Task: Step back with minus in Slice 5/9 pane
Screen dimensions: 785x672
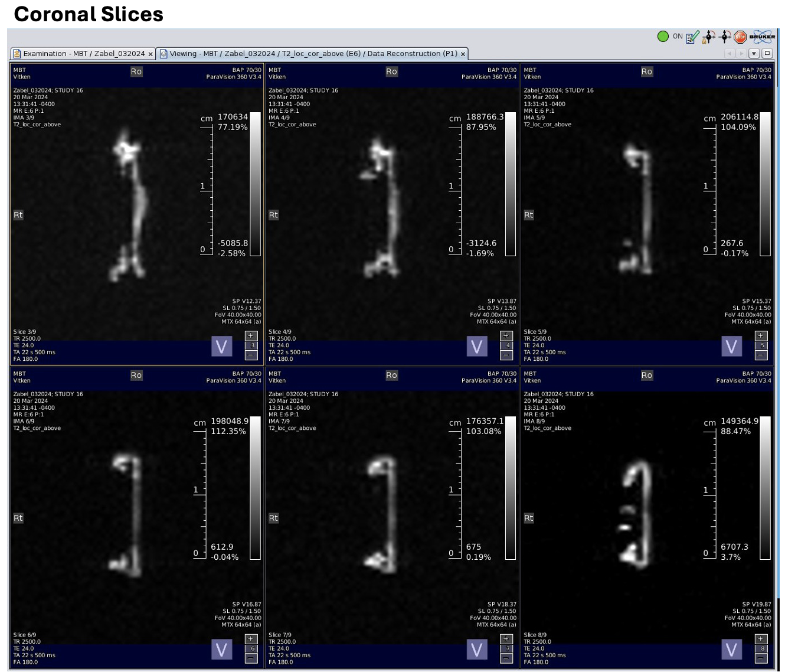Action: [x=761, y=355]
